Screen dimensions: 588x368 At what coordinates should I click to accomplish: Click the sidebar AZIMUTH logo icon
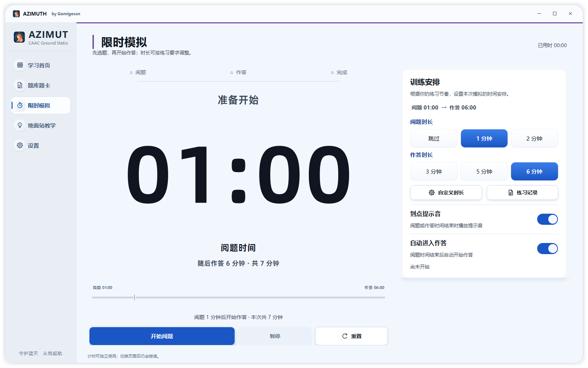click(x=19, y=37)
